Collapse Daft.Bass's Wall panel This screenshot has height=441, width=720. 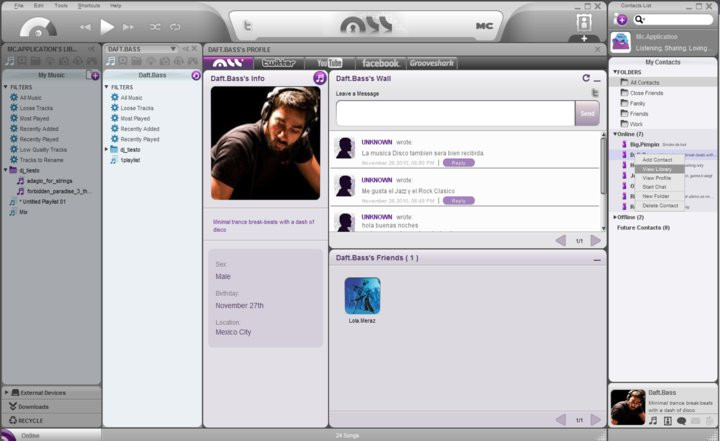pos(597,80)
